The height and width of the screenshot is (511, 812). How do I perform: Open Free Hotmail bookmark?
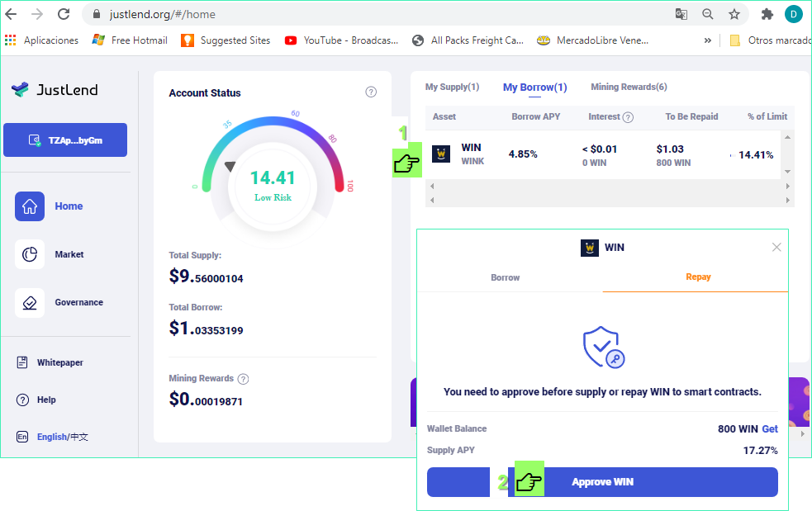[130, 40]
